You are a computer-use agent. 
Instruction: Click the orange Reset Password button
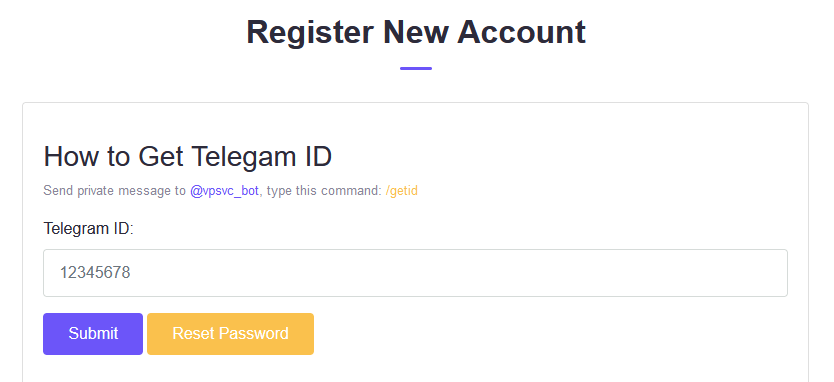[230, 334]
